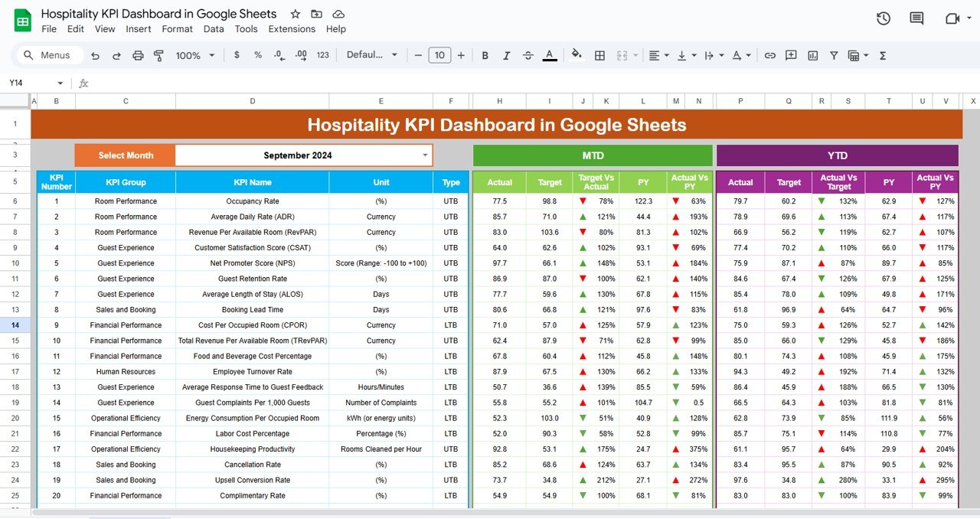
Task: Print the spreadsheet
Action: (138, 55)
